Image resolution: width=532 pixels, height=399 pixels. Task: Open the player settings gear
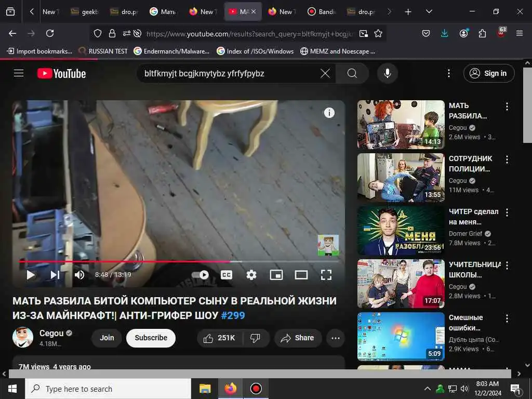(251, 275)
